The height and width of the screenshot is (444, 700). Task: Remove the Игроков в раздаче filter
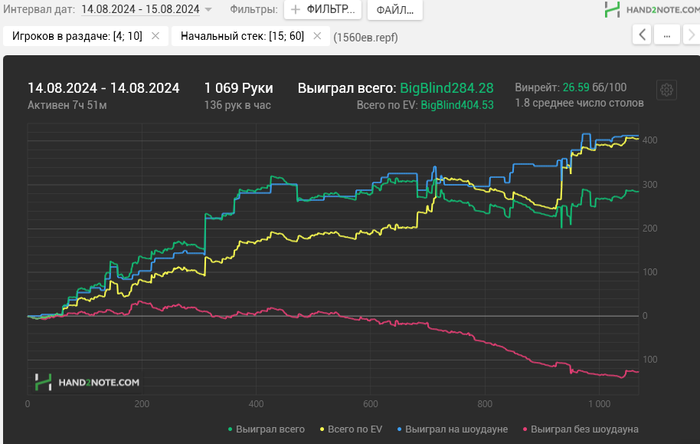155,36
